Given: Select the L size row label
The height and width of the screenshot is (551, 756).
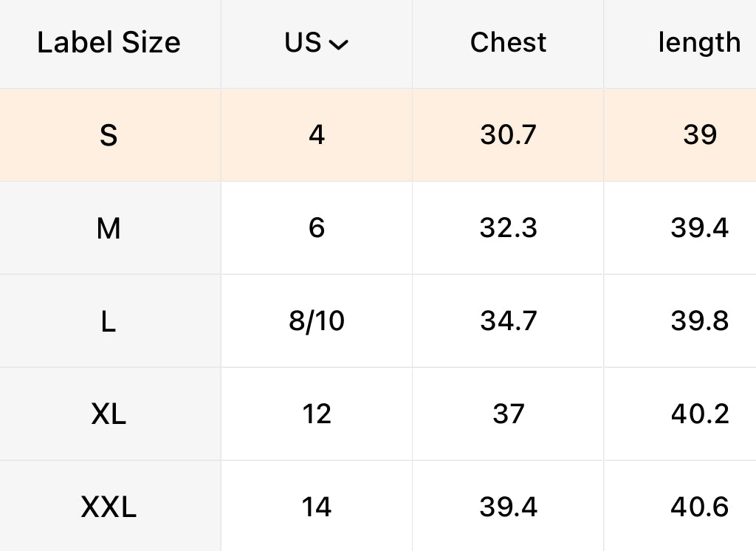Looking at the screenshot, I should [109, 321].
